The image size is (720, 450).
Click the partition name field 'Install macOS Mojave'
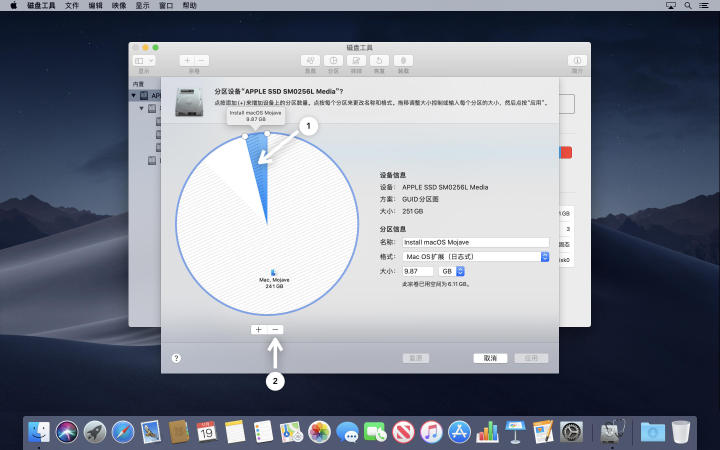tap(475, 242)
